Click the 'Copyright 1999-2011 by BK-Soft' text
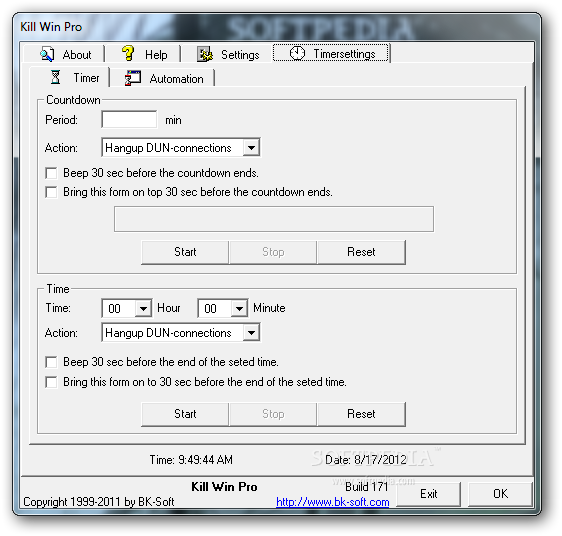The height and width of the screenshot is (536, 562). tap(99, 502)
